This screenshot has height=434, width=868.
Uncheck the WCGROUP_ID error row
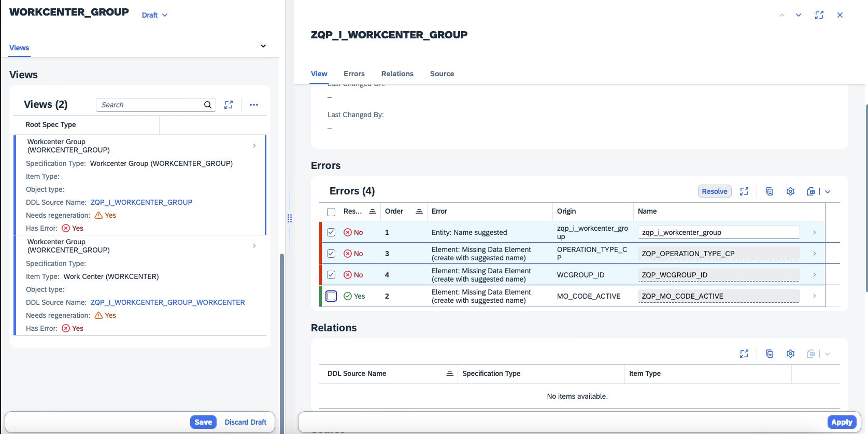click(331, 275)
